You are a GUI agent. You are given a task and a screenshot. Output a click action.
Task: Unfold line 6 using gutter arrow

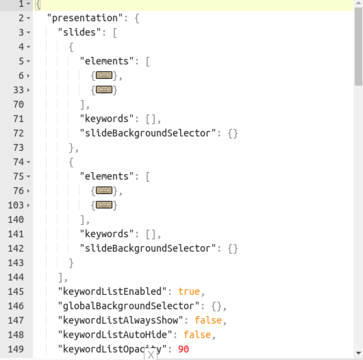[x=28, y=76]
